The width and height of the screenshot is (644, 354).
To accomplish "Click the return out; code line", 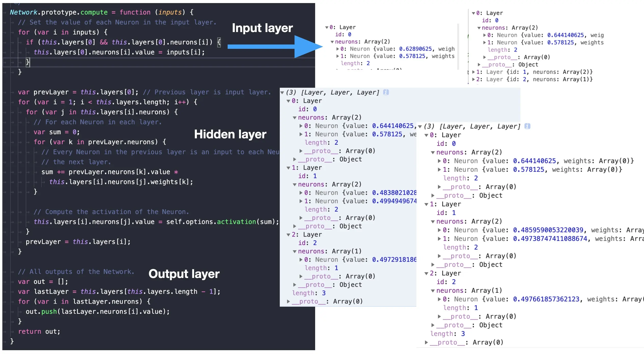I will click(x=39, y=332).
